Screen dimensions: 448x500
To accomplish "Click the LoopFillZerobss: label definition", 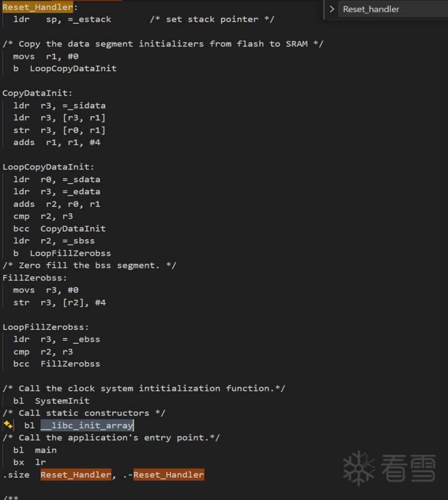I will (x=45, y=327).
